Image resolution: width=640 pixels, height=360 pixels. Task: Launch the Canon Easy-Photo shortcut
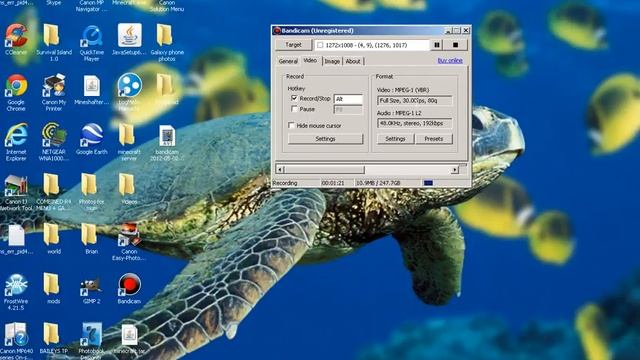[129, 242]
